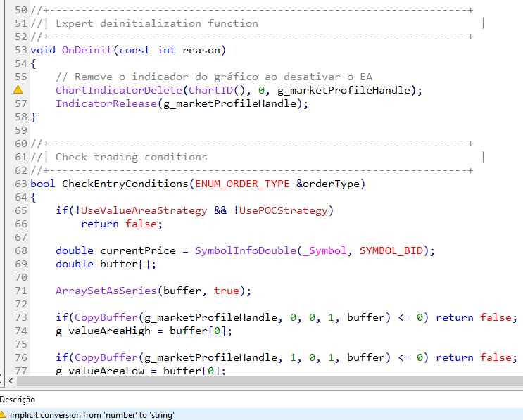523x420 pixels.
Task: Click the UseValueAreaStrategy variable
Action: coord(144,210)
